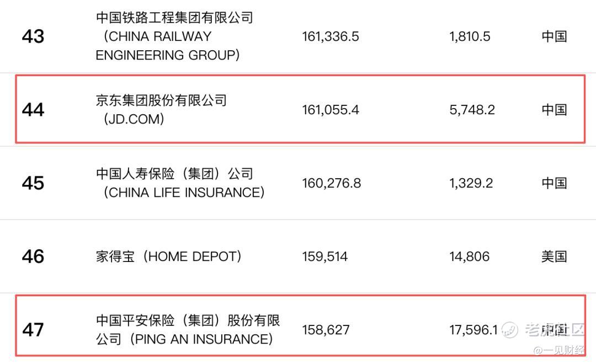596x364 pixels.
Task: Click rank number 43
Action: pyautogui.click(x=33, y=36)
